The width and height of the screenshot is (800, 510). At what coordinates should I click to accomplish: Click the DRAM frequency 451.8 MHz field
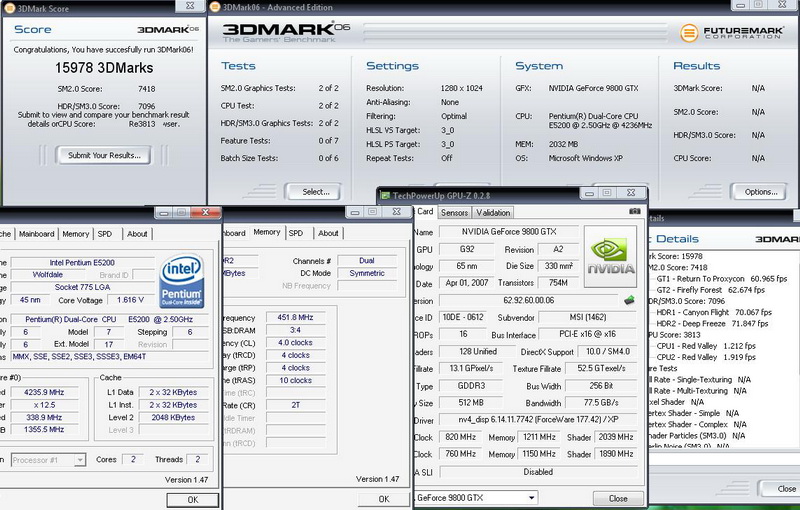[x=295, y=317]
